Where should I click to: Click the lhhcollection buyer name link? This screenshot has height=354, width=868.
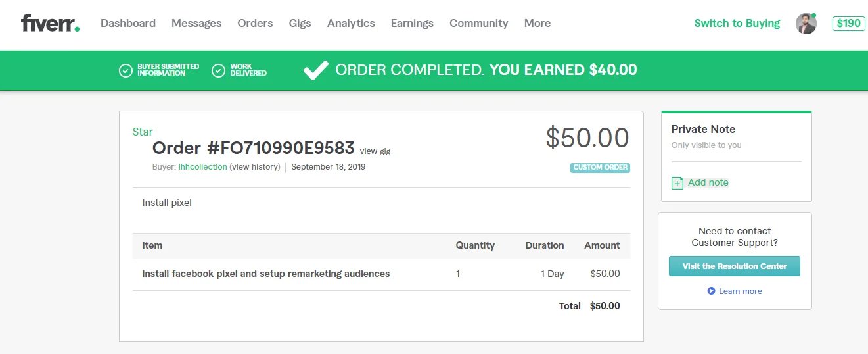(x=202, y=167)
